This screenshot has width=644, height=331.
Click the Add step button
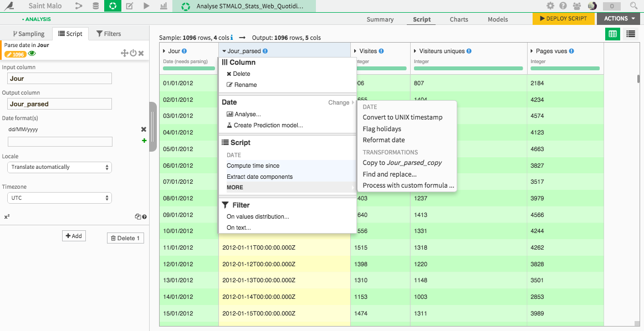[x=74, y=236]
